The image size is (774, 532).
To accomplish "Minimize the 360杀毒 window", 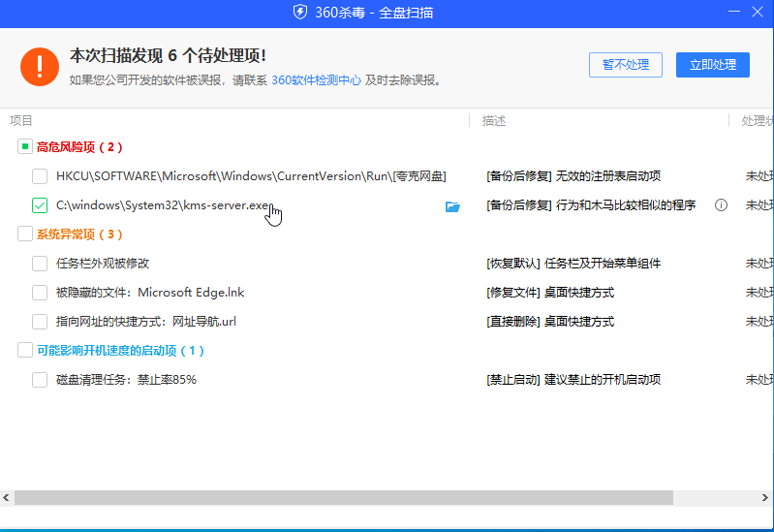I will (x=734, y=12).
